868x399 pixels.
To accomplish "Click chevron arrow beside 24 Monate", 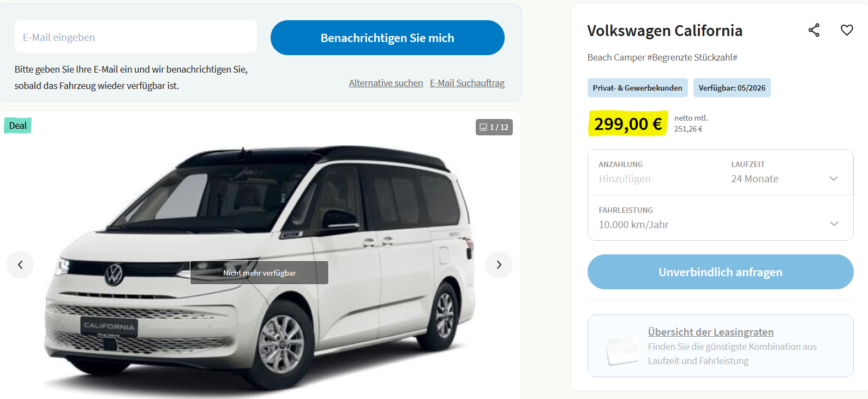I will pyautogui.click(x=834, y=178).
